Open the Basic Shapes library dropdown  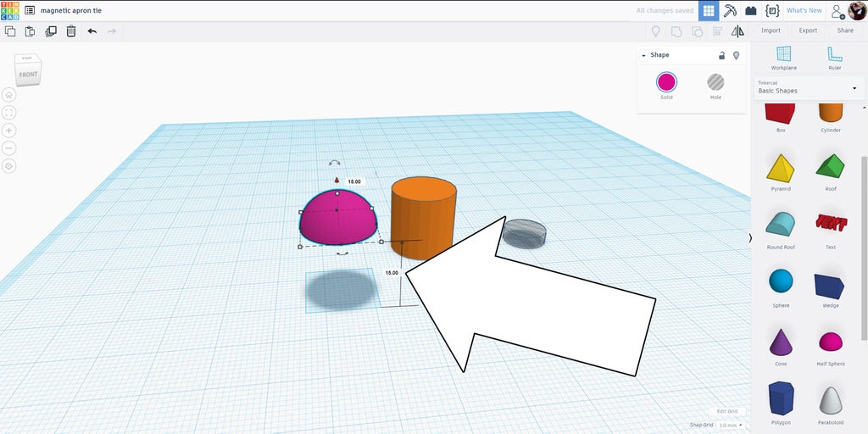pos(809,87)
